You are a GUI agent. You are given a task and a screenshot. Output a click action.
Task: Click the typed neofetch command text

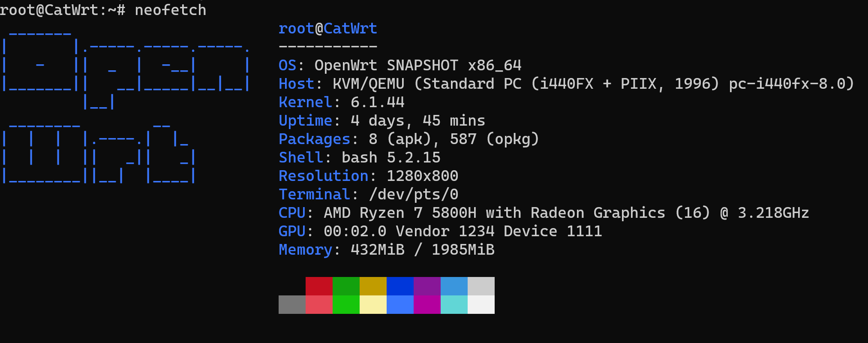click(170, 10)
